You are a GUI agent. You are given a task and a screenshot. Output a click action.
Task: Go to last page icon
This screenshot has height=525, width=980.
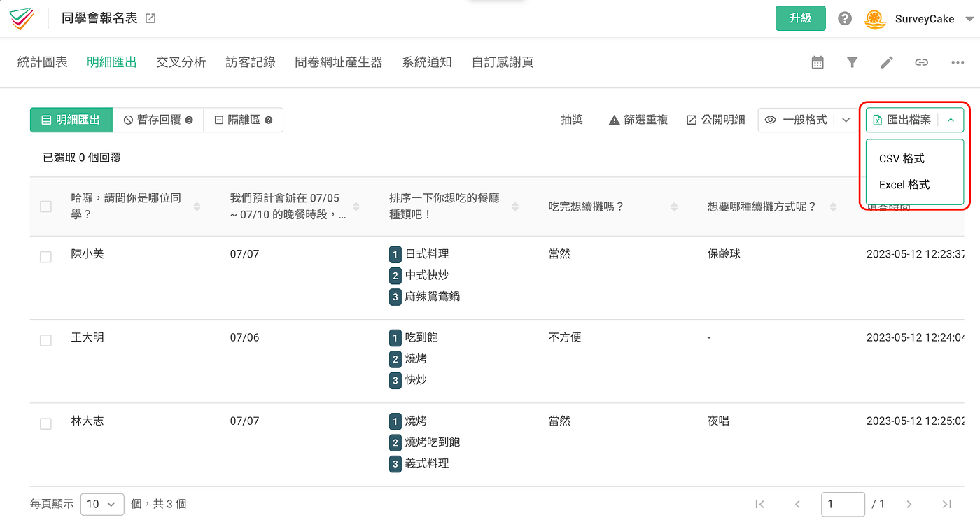coord(947,504)
